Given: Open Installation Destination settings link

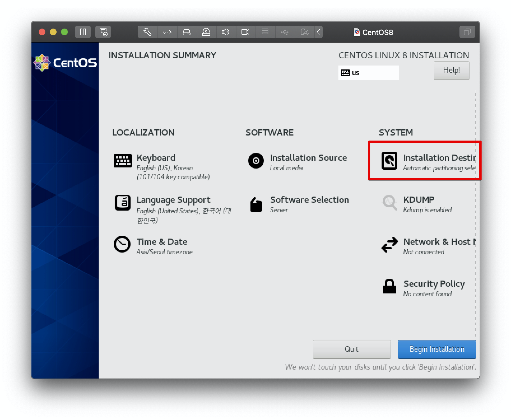Looking at the screenshot, I should point(440,158).
